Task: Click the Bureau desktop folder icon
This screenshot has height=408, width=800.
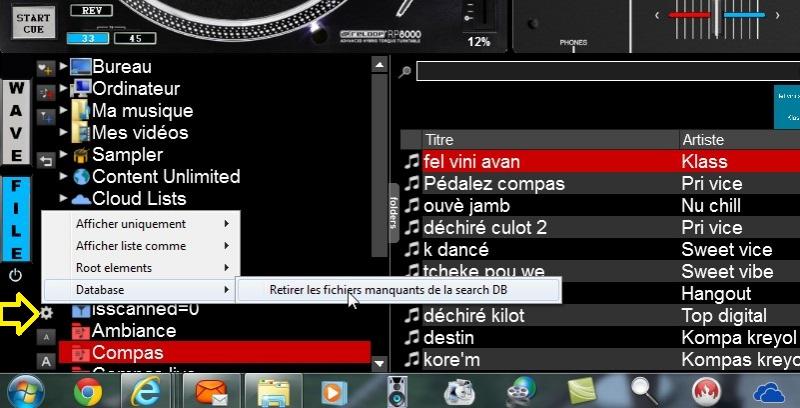Action: point(81,67)
